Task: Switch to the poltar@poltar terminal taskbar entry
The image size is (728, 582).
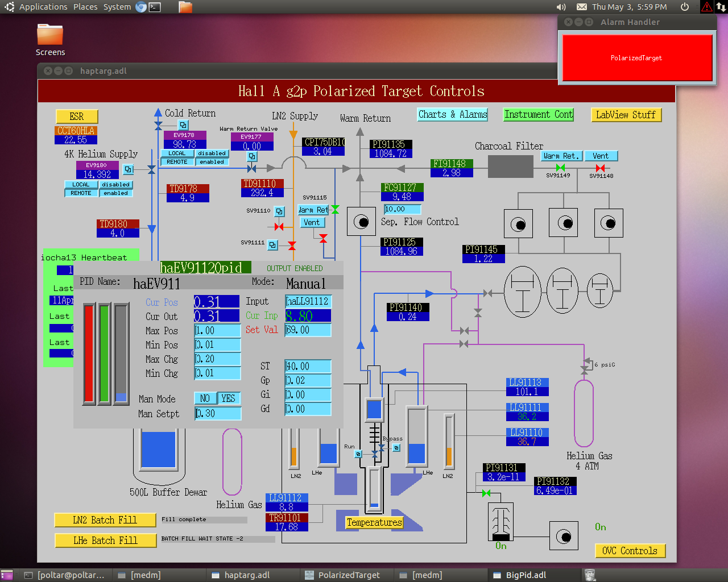Action: pyautogui.click(x=65, y=575)
